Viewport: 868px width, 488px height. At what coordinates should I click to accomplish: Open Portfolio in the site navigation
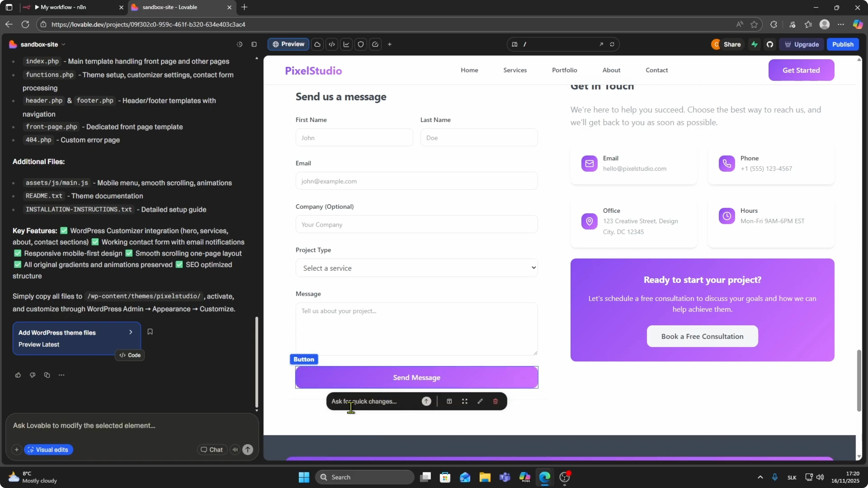[x=564, y=70]
